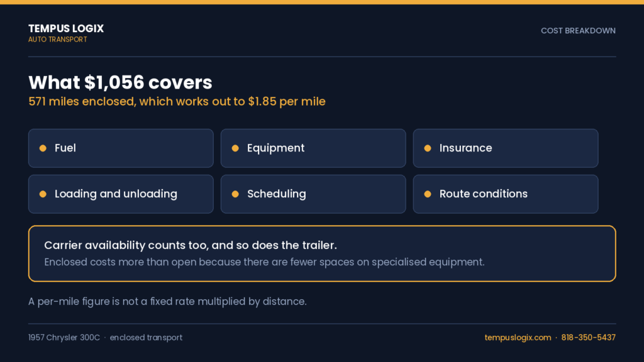Select the Scheduling card
This screenshot has width=644, height=362.
coord(313,194)
